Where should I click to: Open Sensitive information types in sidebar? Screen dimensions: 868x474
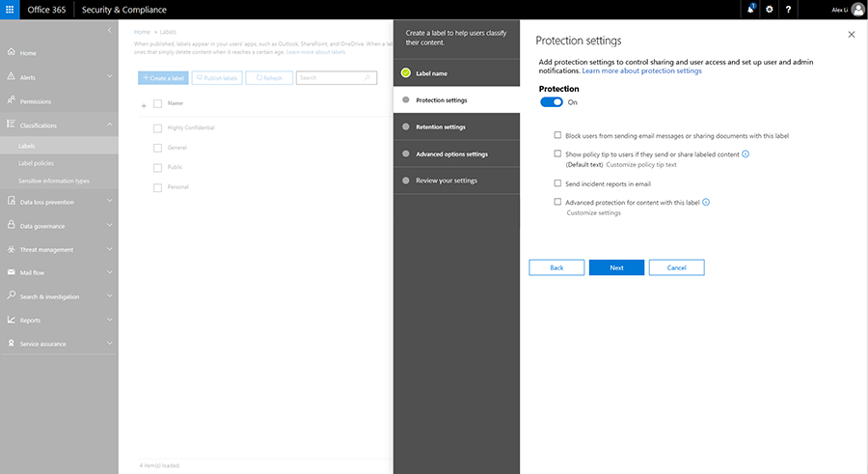54,181
